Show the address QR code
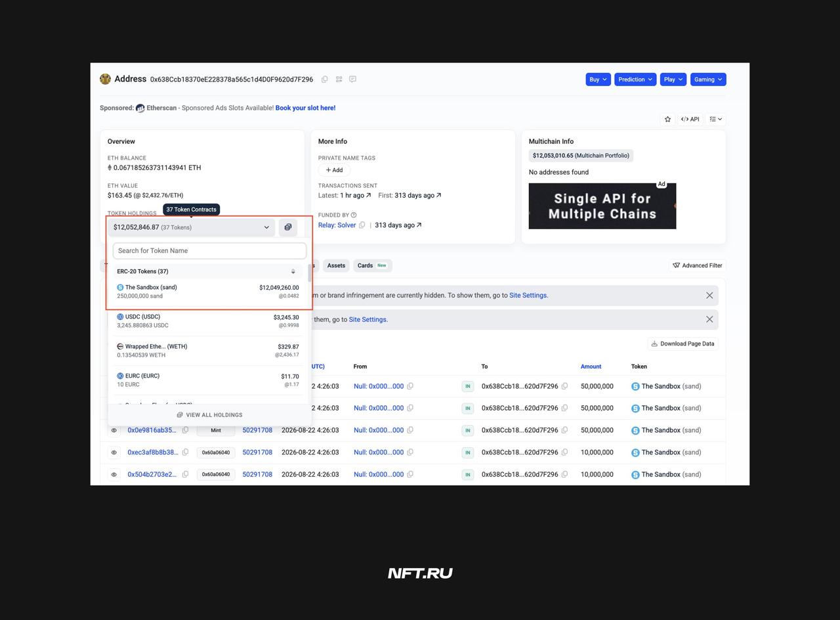This screenshot has width=840, height=620. (x=339, y=79)
